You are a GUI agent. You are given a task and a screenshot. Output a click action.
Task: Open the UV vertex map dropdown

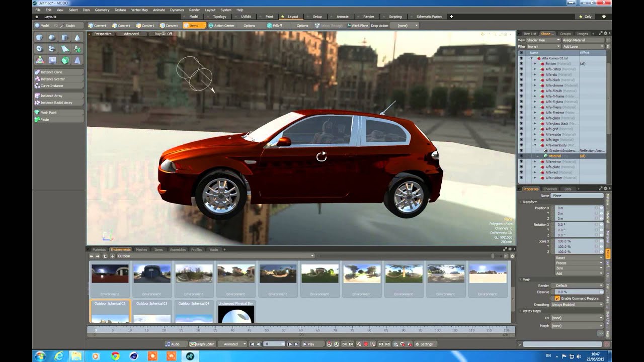pyautogui.click(x=577, y=318)
